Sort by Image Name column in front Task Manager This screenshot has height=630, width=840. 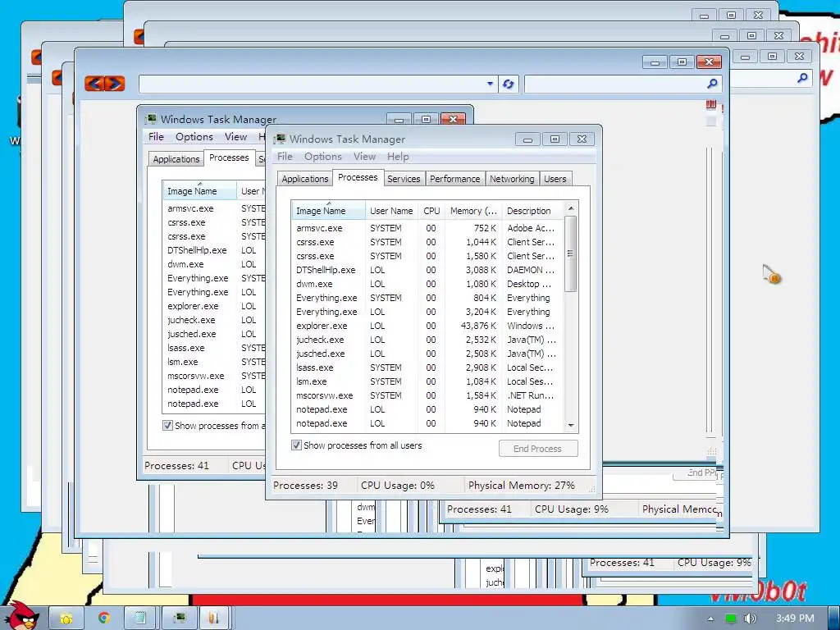(328, 211)
